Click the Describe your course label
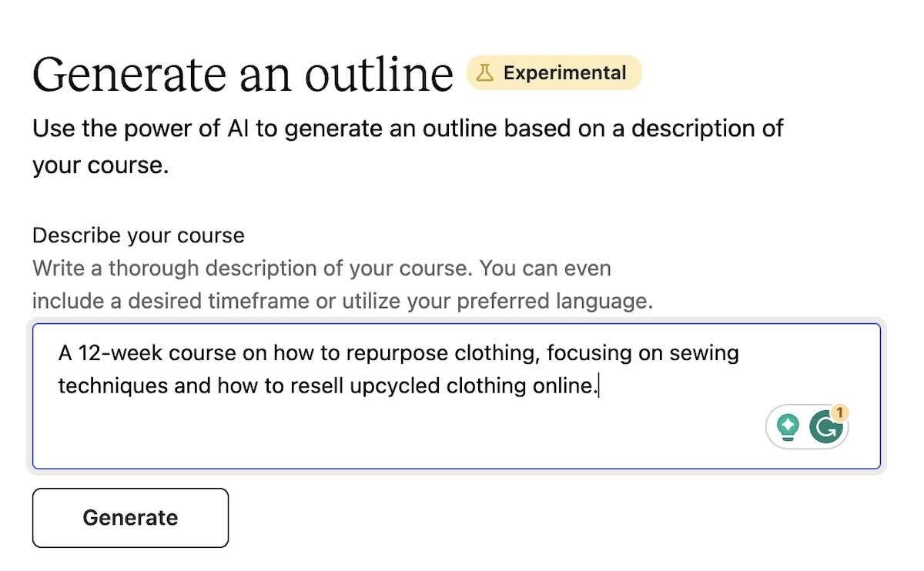 pos(138,235)
